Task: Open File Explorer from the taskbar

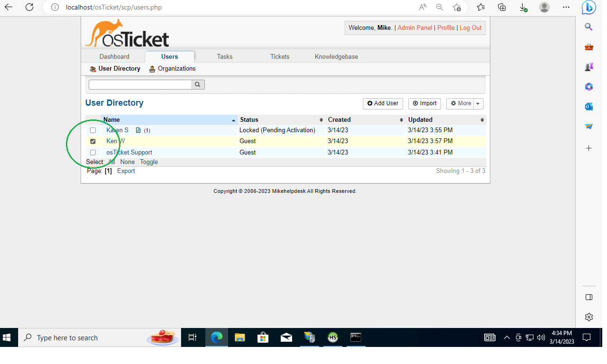Action: click(x=240, y=337)
